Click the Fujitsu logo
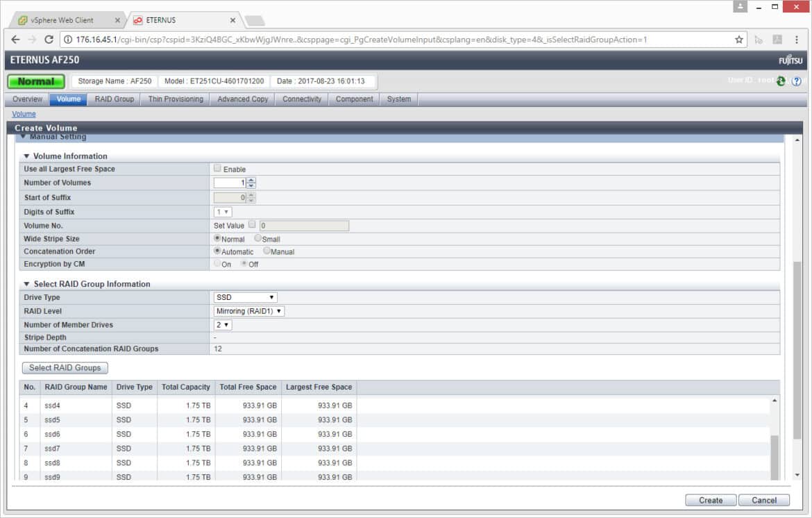 pyautogui.click(x=790, y=60)
